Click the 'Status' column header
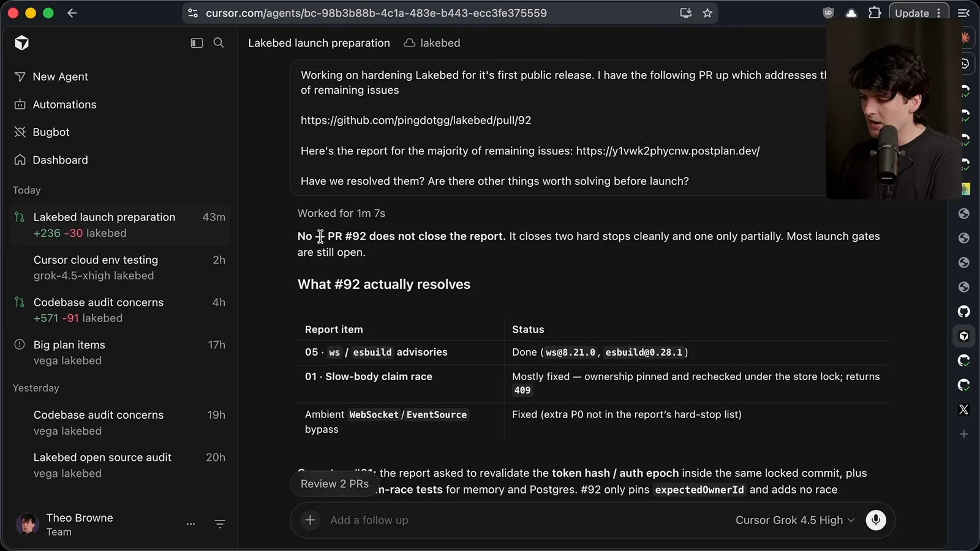Viewport: 980px width, 551px height. (x=528, y=329)
